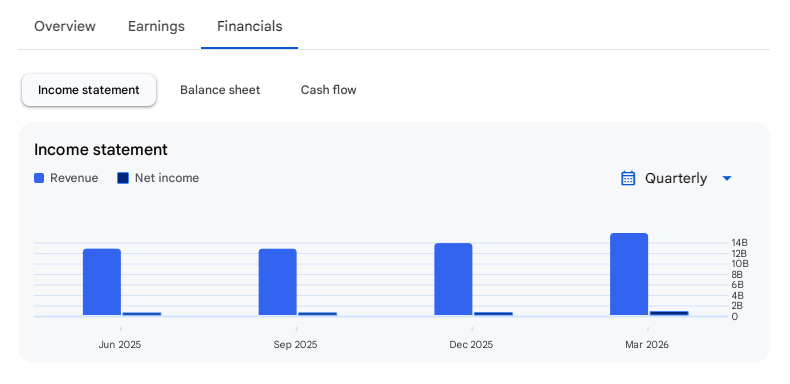Click the Revenue legend color swatch
The height and width of the screenshot is (384, 790).
point(39,178)
